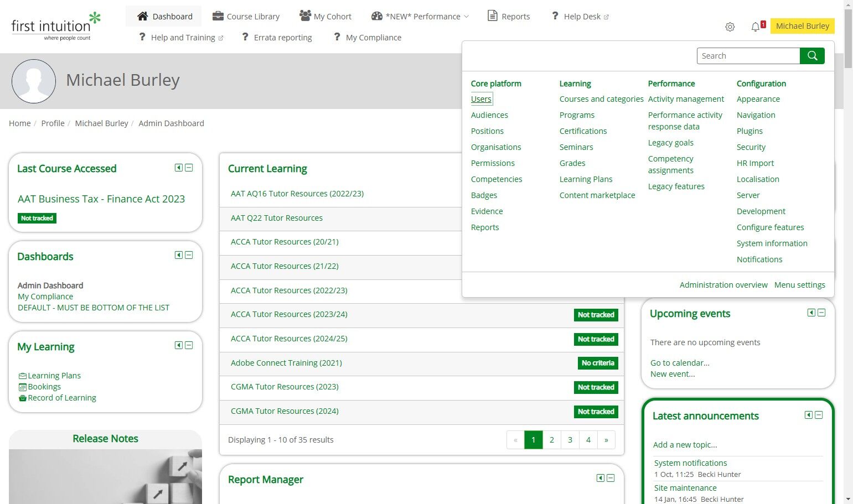Collapse the Dashboards block
The height and width of the screenshot is (504, 853).
189,255
